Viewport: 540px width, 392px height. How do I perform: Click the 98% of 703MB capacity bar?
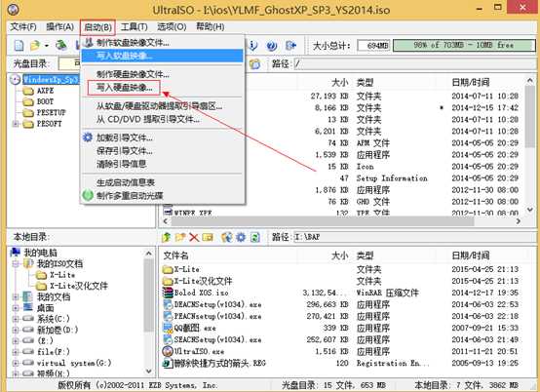(464, 45)
